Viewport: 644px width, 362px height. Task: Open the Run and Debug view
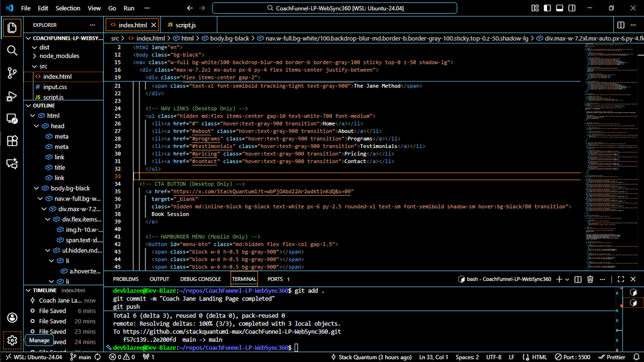12,96
